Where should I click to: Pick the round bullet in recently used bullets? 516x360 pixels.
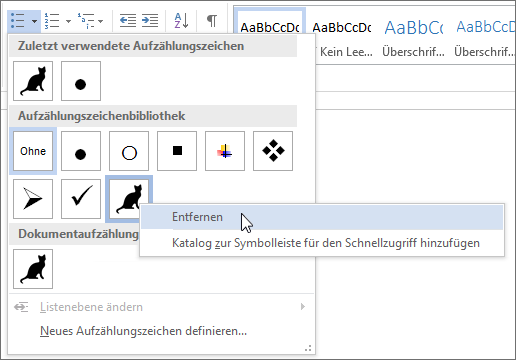81,81
